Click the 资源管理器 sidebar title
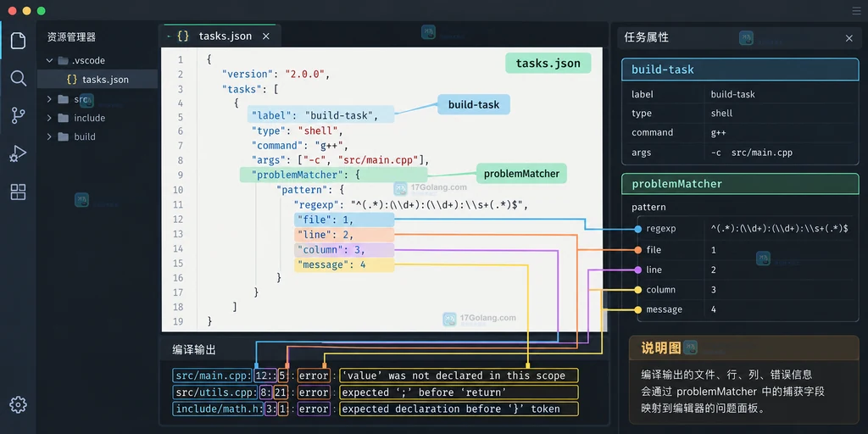 tap(71, 37)
